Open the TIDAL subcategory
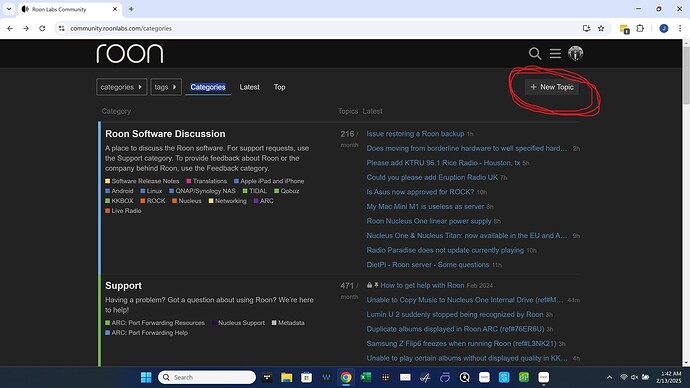This screenshot has height=388, width=690. [255, 191]
